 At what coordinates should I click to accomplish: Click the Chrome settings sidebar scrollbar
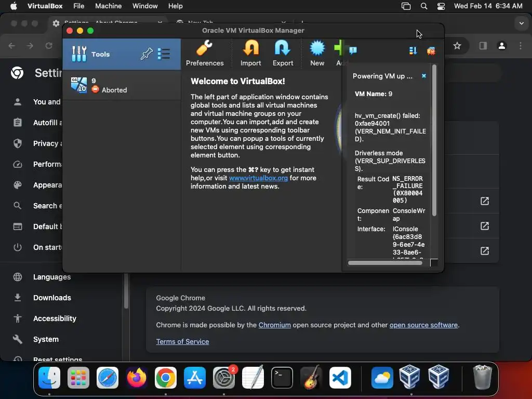126,291
